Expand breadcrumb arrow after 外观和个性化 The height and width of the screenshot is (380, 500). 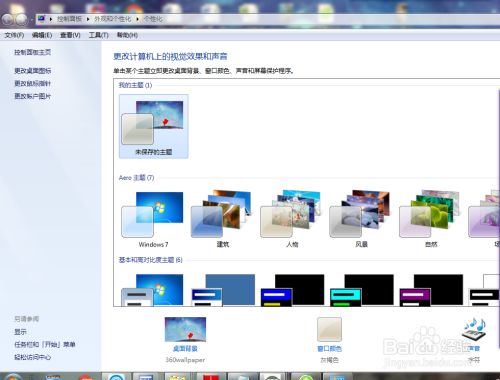[137, 19]
